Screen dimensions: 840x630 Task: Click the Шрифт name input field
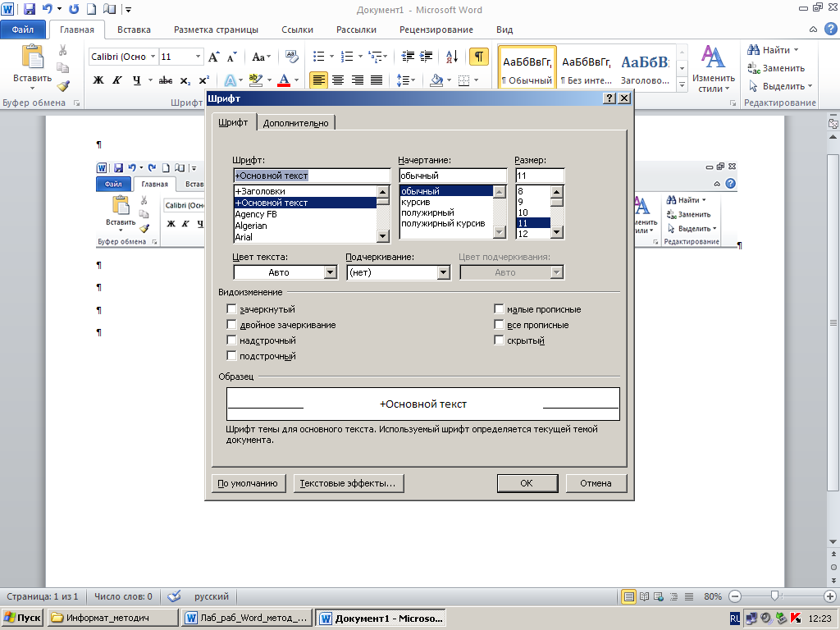312,176
